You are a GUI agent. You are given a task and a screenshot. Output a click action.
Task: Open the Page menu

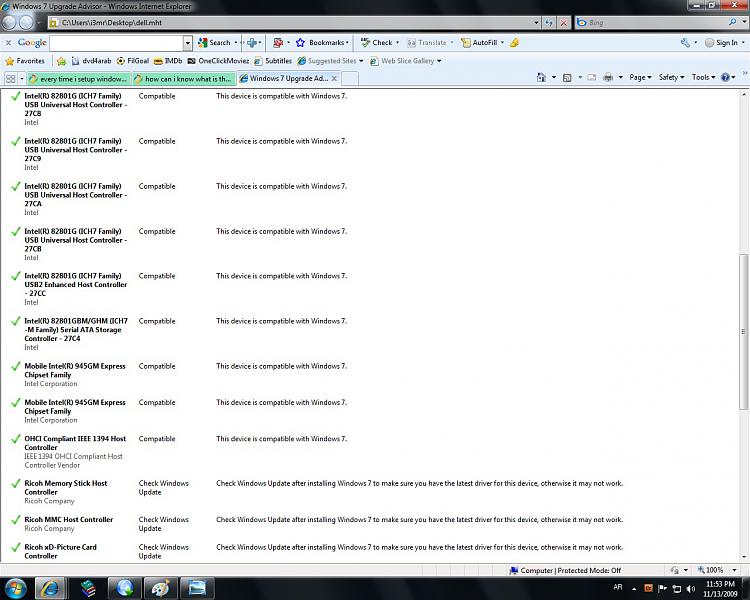pyautogui.click(x=640, y=77)
